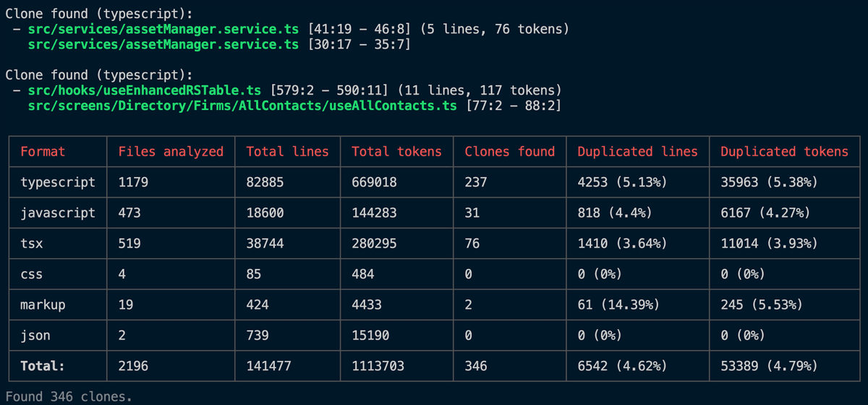The height and width of the screenshot is (405, 868).
Task: Click the typescript total tokens value "669018"
Action: [x=374, y=182]
